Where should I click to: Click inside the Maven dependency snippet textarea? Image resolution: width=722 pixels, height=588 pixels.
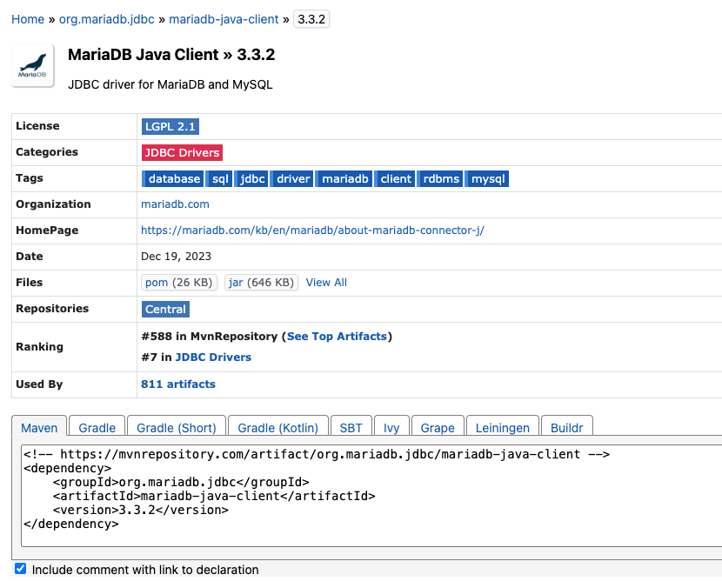pyautogui.click(x=371, y=496)
